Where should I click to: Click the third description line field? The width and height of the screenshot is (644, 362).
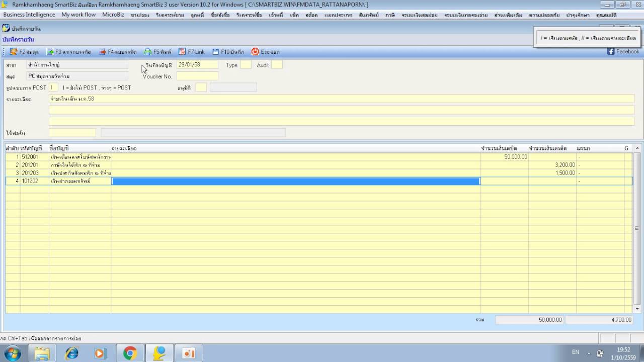click(x=342, y=121)
